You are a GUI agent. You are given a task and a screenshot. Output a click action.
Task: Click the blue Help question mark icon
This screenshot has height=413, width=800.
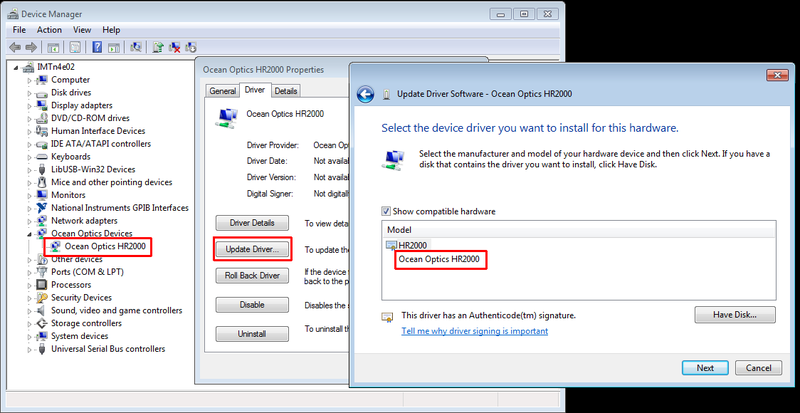click(97, 47)
